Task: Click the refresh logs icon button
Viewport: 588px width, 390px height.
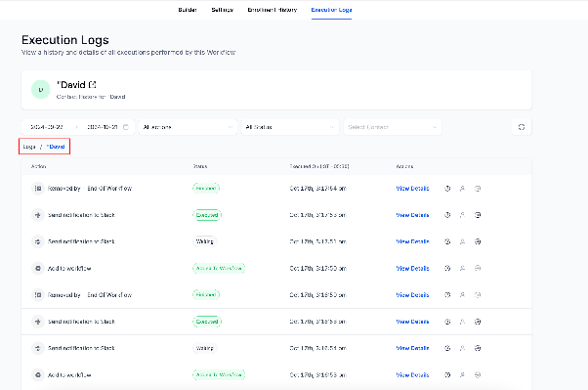Action: [x=522, y=127]
